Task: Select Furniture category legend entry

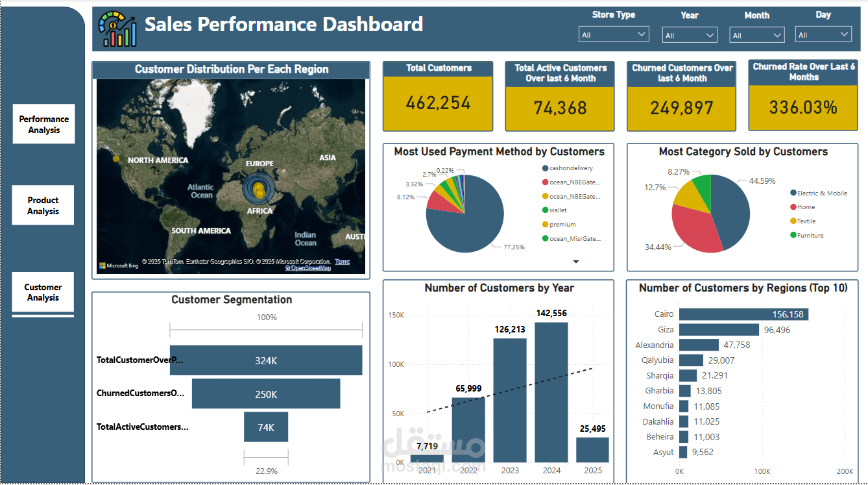Action: (807, 236)
